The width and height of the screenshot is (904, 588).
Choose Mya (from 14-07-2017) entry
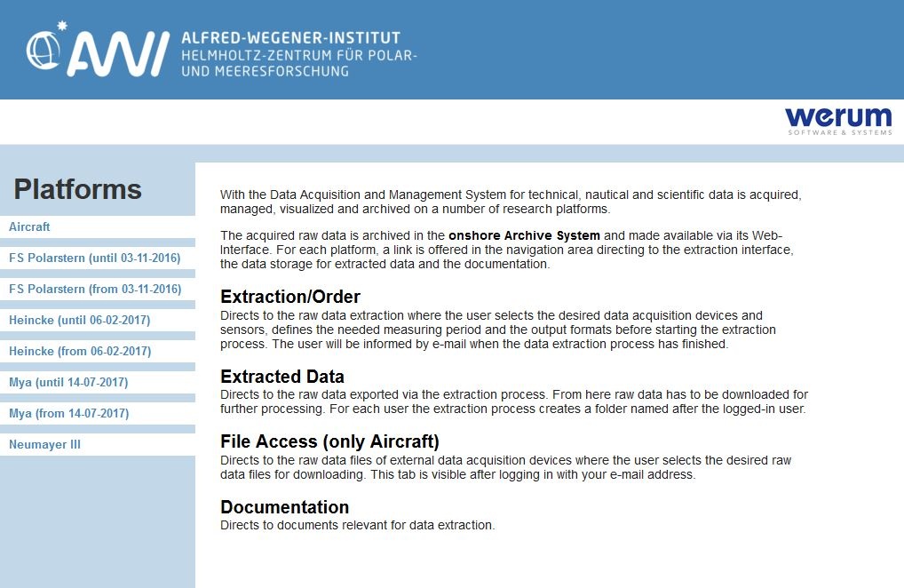tap(69, 413)
